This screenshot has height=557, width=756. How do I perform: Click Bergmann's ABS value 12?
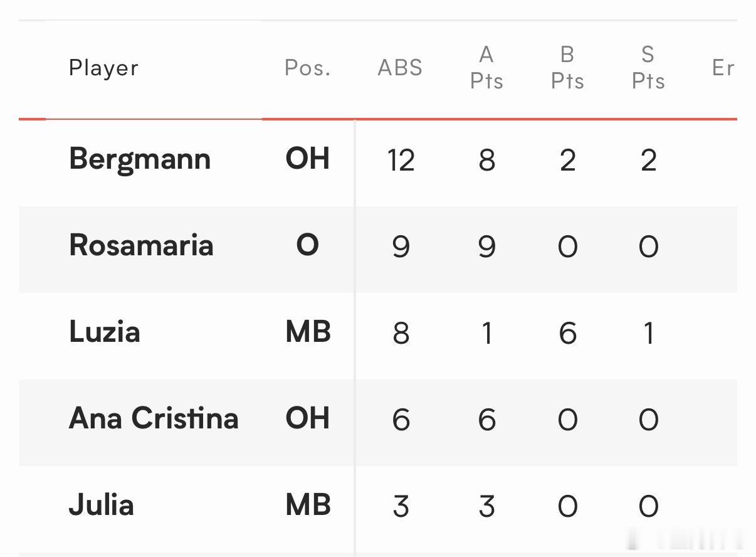tap(400, 160)
